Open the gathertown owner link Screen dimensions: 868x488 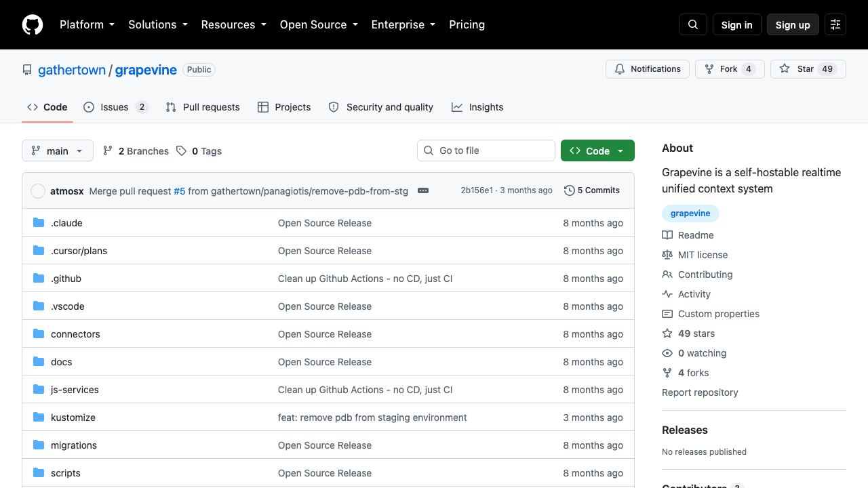pyautogui.click(x=72, y=70)
